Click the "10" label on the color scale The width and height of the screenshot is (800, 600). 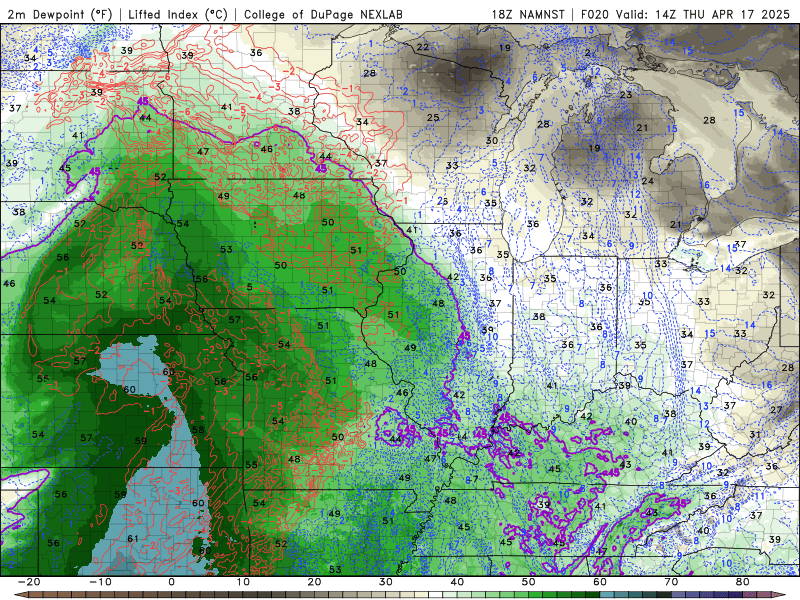(x=243, y=582)
